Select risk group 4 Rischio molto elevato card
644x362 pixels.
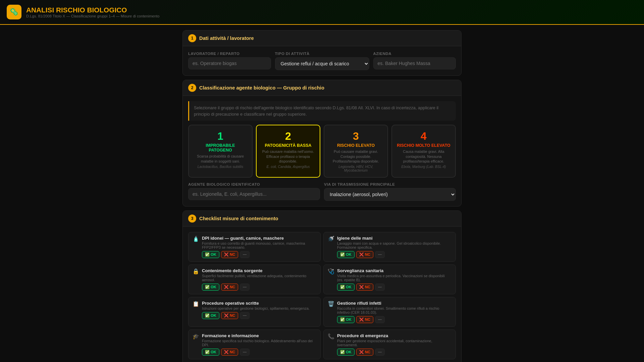pos(424,151)
